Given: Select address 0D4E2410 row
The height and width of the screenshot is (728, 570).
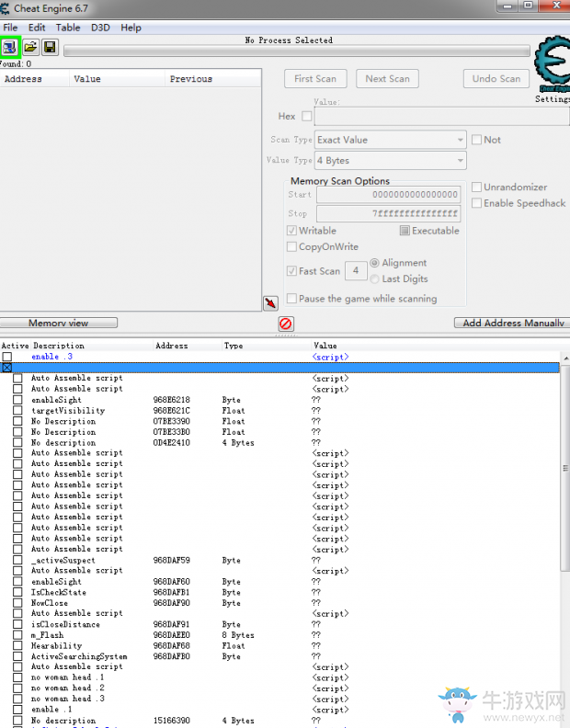Looking at the screenshot, I should point(171,442).
